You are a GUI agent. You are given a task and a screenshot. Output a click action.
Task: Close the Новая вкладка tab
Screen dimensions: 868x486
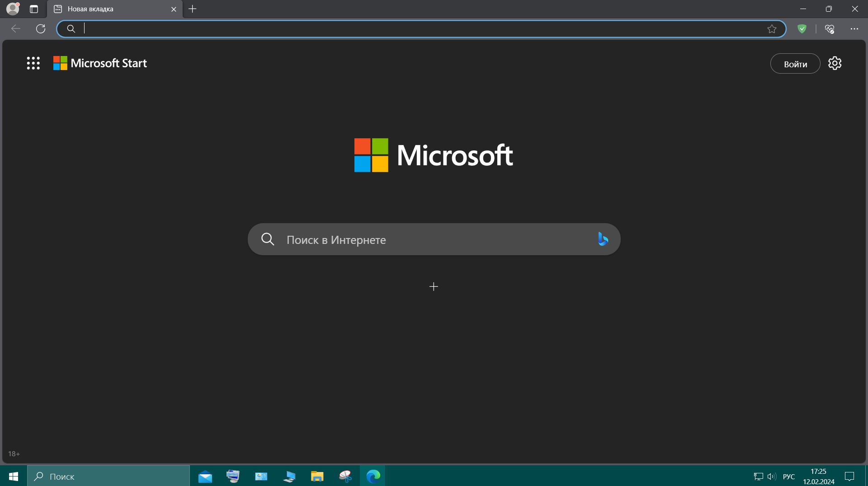(x=174, y=9)
